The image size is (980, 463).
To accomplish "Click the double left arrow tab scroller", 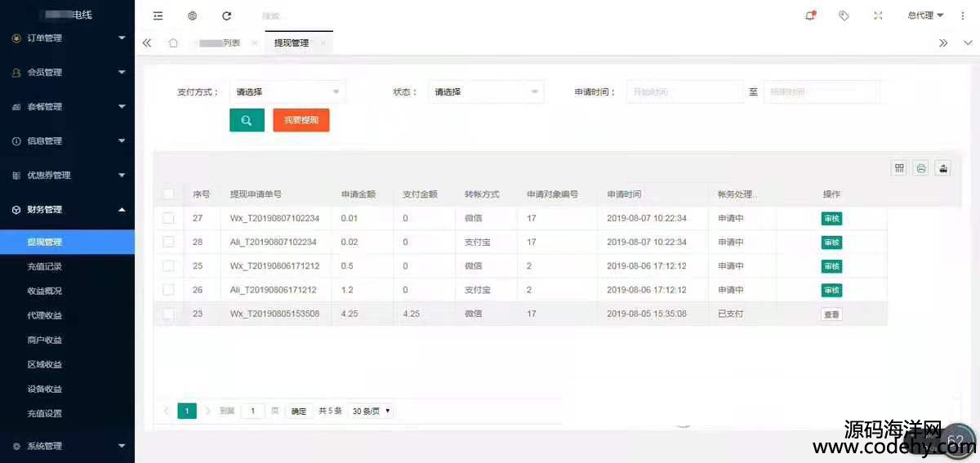I will [147, 43].
